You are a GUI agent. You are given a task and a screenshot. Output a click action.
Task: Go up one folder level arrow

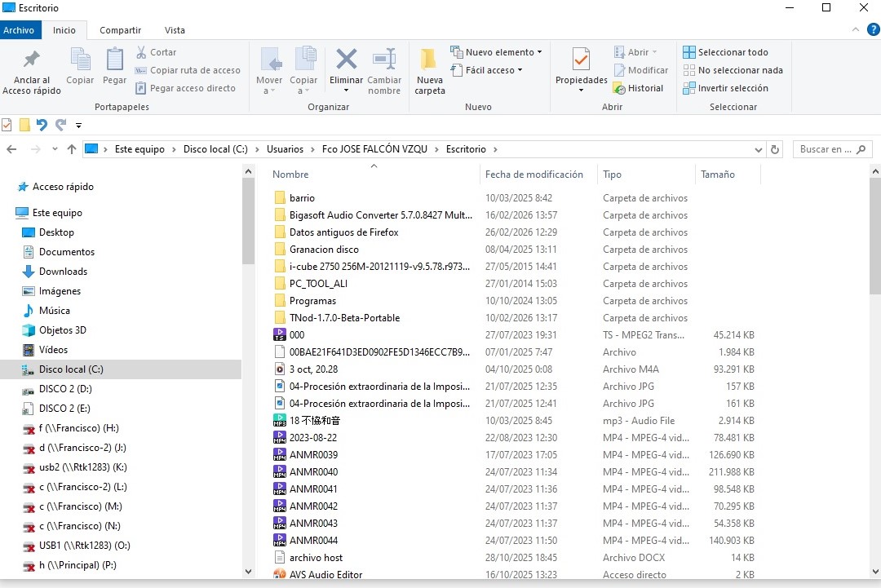tap(71, 149)
